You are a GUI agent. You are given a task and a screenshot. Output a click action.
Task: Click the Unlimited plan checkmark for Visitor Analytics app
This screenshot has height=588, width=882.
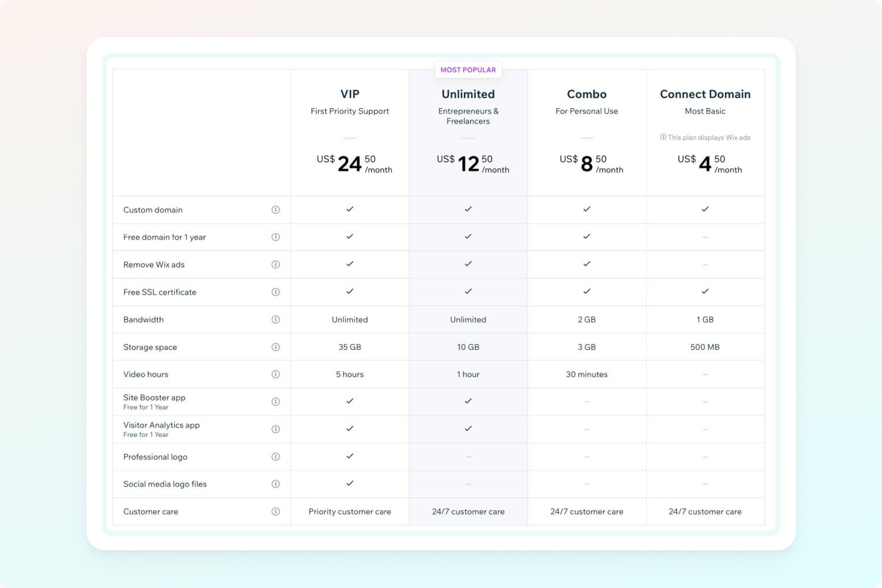(x=468, y=429)
